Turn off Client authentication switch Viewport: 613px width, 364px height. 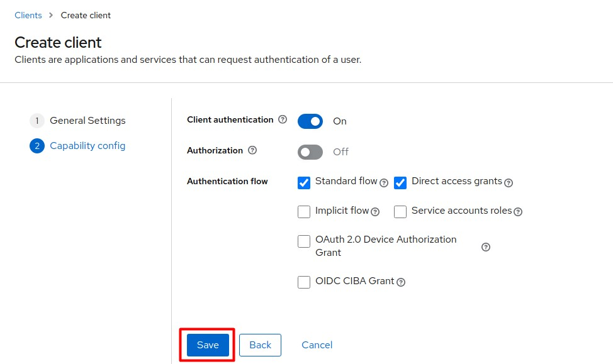coord(310,121)
